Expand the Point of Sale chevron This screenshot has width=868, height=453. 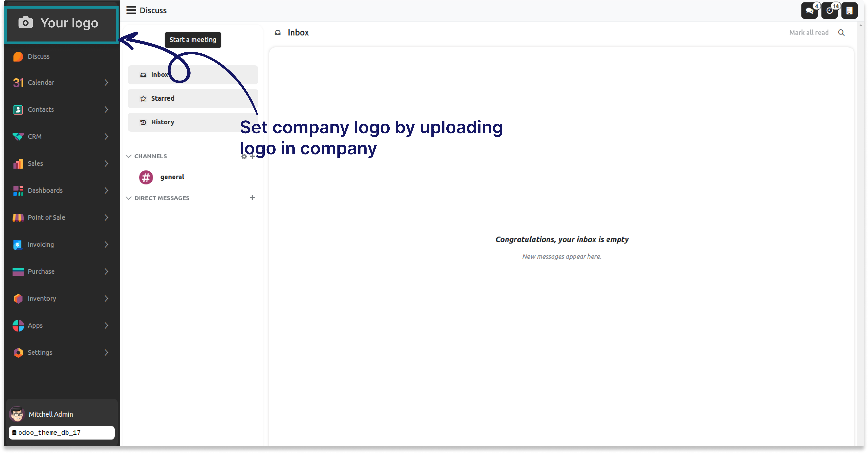pos(107,218)
